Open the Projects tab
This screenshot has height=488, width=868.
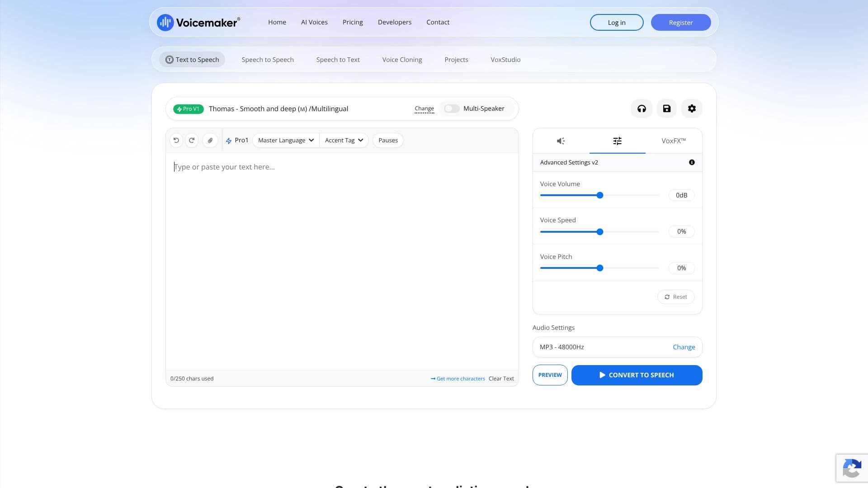(x=456, y=60)
